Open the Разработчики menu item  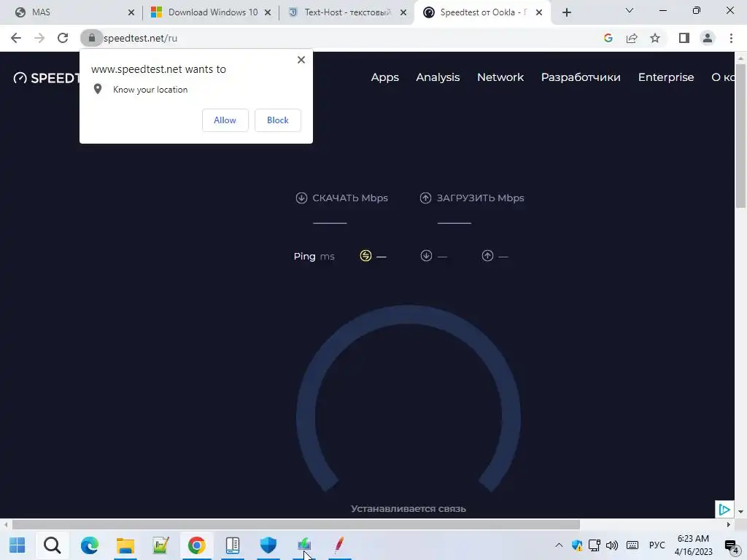pyautogui.click(x=581, y=77)
